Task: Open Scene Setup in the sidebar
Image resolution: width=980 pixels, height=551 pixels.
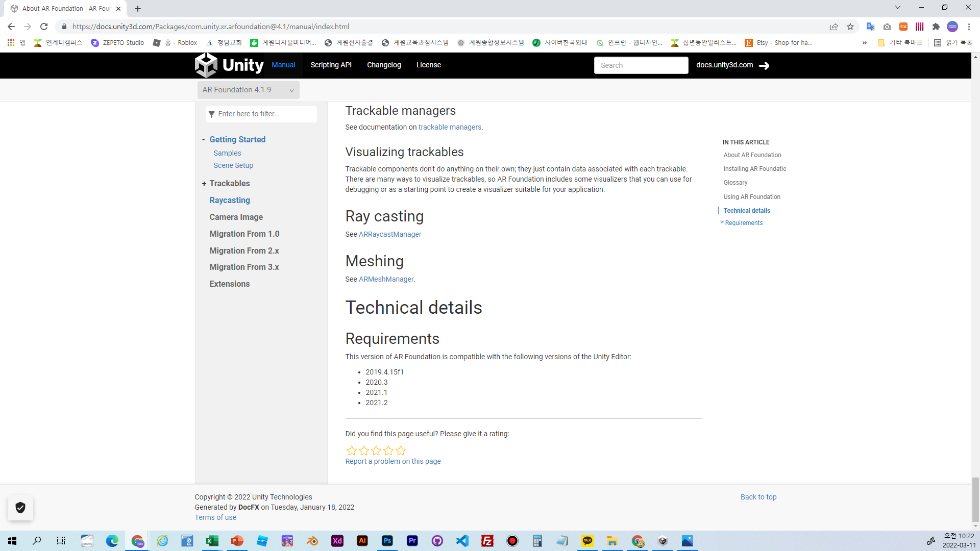Action: coord(233,165)
